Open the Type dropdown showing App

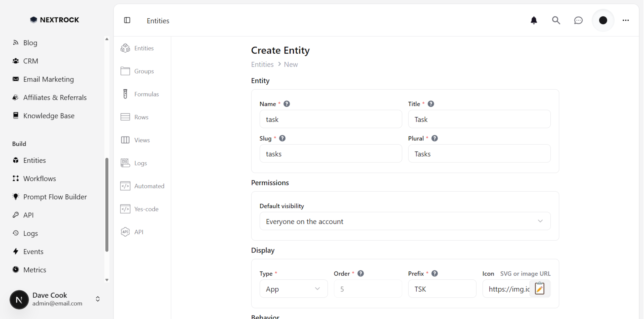pyautogui.click(x=293, y=289)
